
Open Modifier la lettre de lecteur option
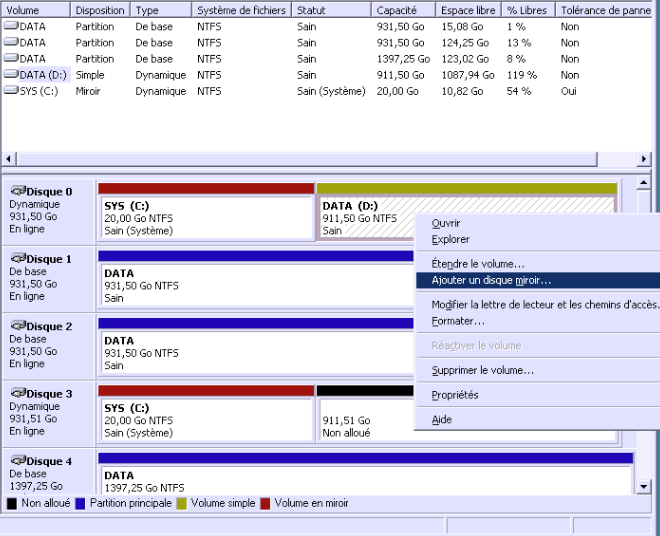point(538,304)
